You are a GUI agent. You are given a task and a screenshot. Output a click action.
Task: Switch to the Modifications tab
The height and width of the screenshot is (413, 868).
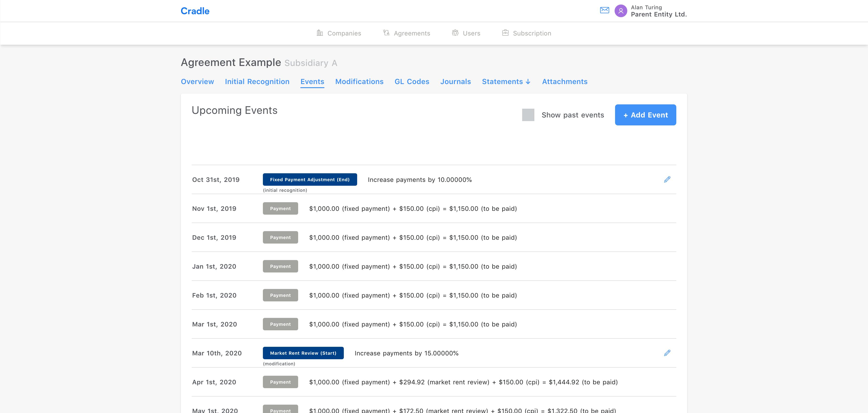(x=359, y=82)
